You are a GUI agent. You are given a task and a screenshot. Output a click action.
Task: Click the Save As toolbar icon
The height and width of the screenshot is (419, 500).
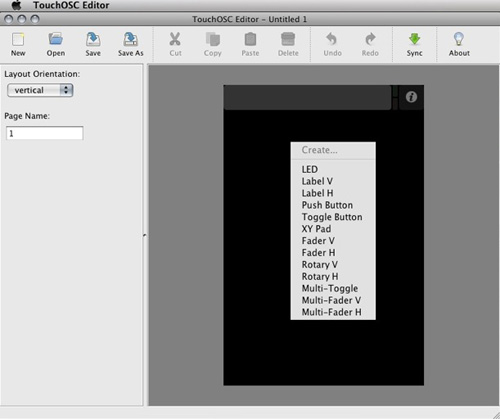click(131, 39)
